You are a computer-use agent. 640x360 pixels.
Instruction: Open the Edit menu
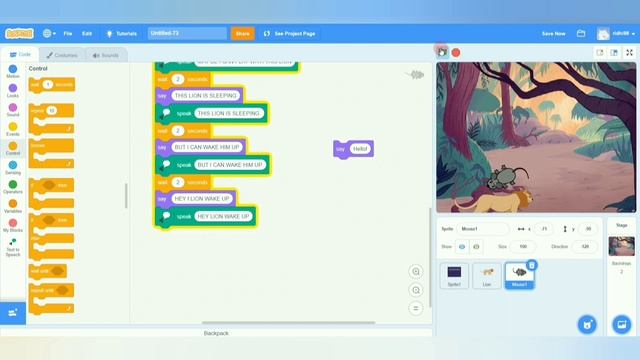point(87,33)
